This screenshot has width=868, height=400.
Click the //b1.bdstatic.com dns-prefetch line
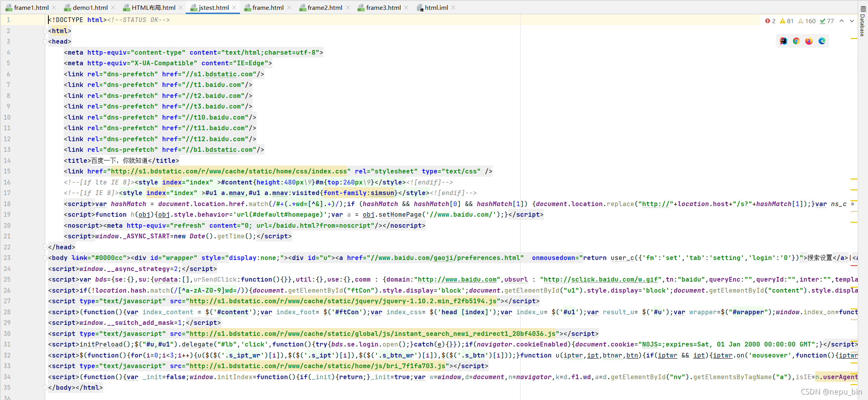coord(164,149)
